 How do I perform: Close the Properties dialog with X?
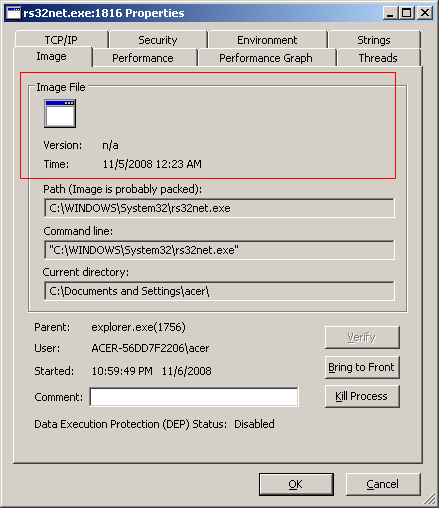425,13
